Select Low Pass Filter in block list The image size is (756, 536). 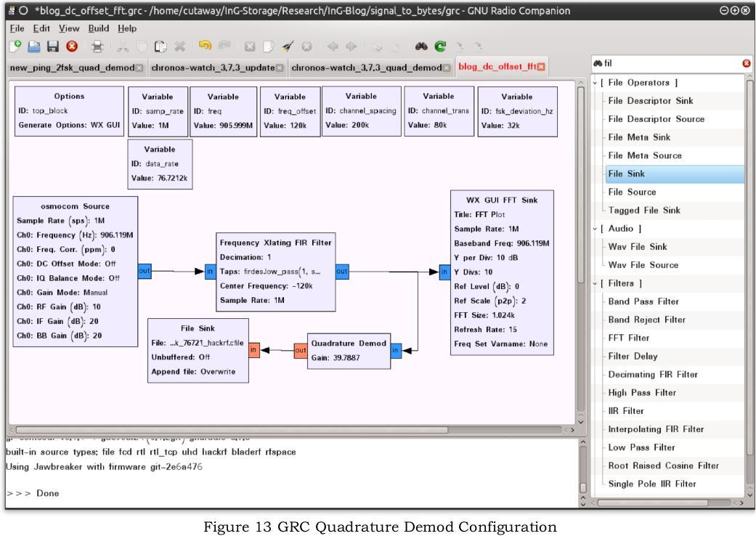(641, 447)
